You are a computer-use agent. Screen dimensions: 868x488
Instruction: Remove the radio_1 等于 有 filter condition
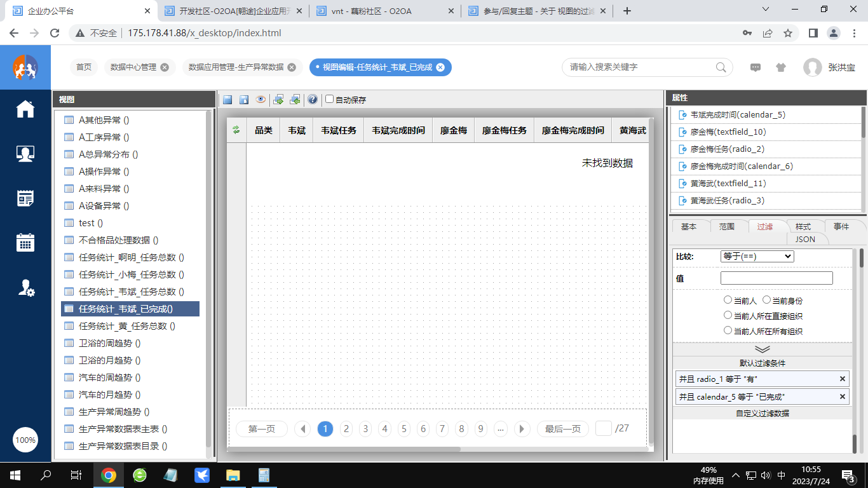click(843, 379)
